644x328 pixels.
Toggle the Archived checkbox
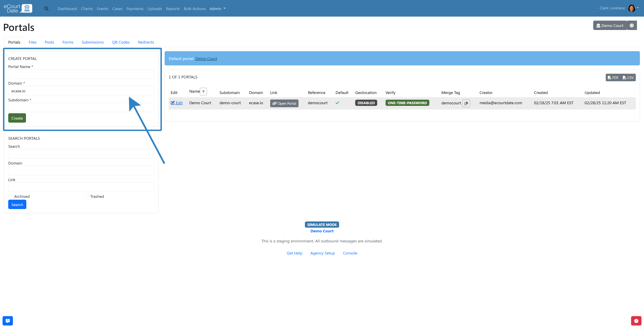[10, 196]
